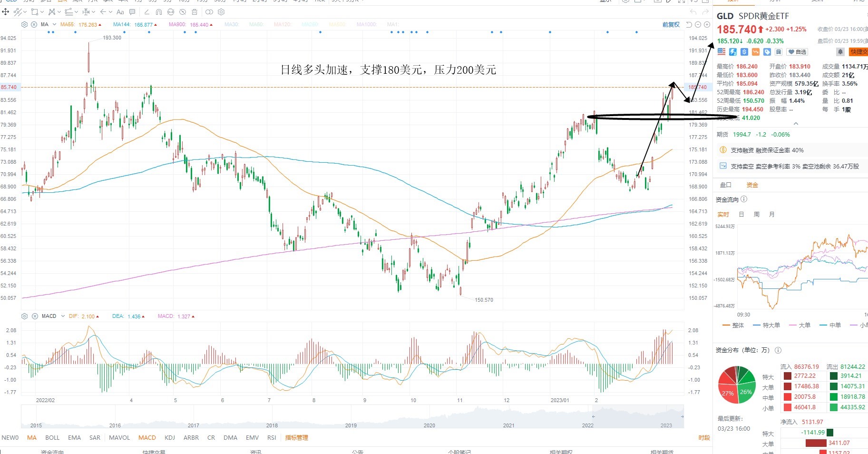Expand the MA indicator type dropdown
Screen dimensions: 868x454
coord(54,24)
